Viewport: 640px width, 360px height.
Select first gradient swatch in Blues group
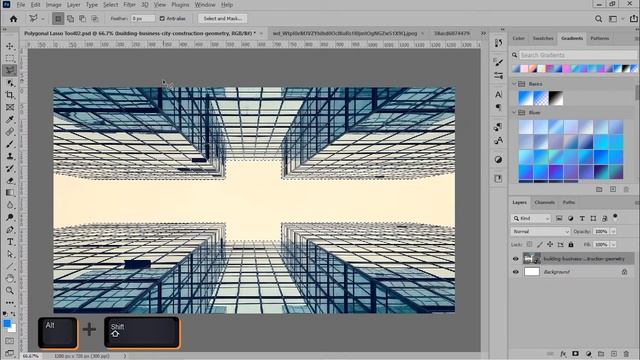pyautogui.click(x=526, y=127)
